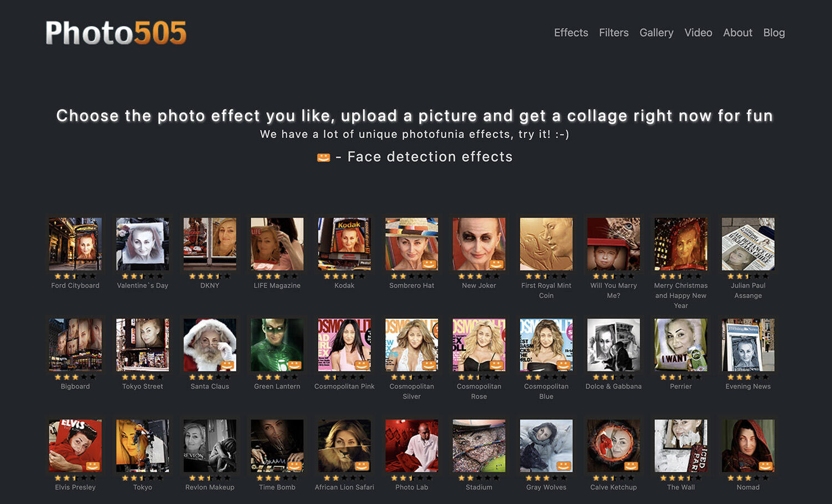Open the Cosmopolitan Pink cover thumbnail

click(x=344, y=345)
